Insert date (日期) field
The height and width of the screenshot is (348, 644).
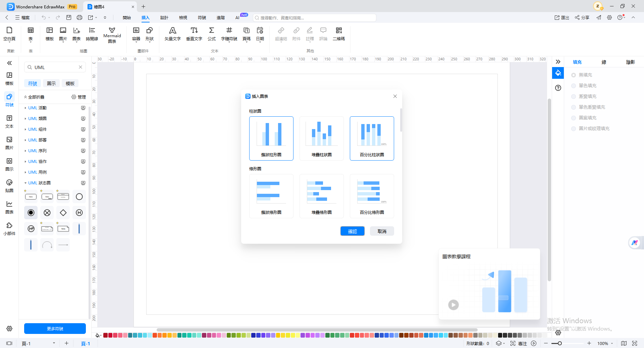[260, 34]
